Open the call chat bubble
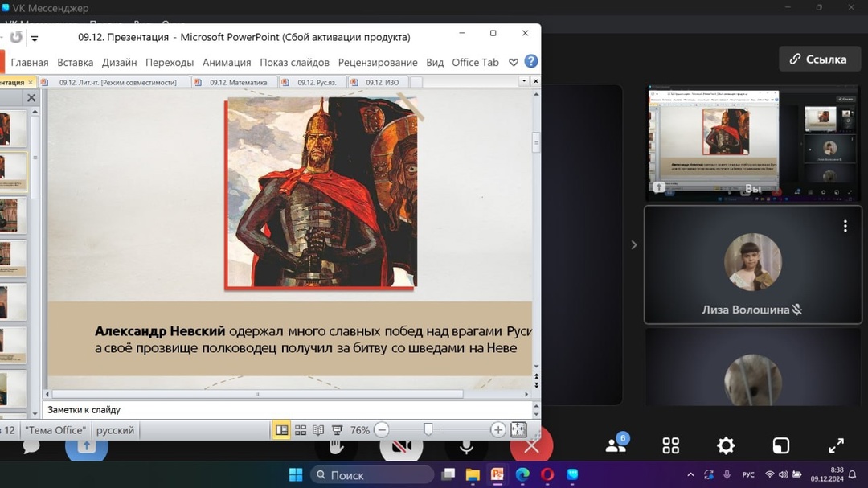The image size is (868, 488). point(31,446)
